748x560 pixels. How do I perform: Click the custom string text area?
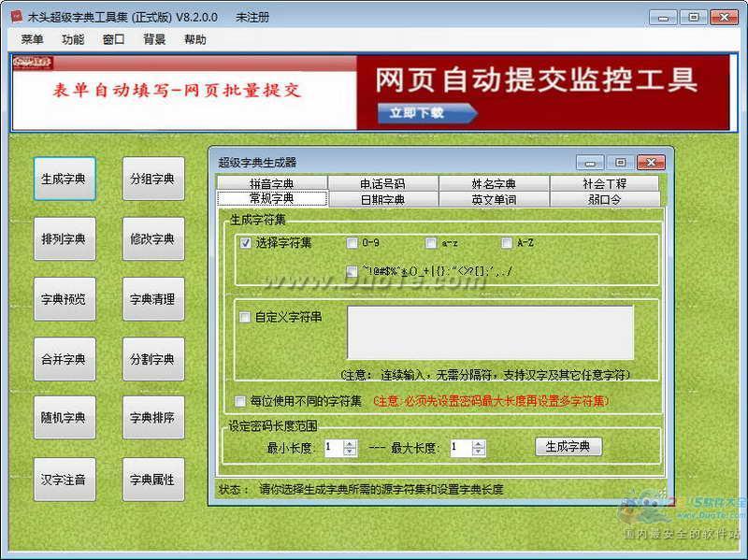(x=490, y=333)
